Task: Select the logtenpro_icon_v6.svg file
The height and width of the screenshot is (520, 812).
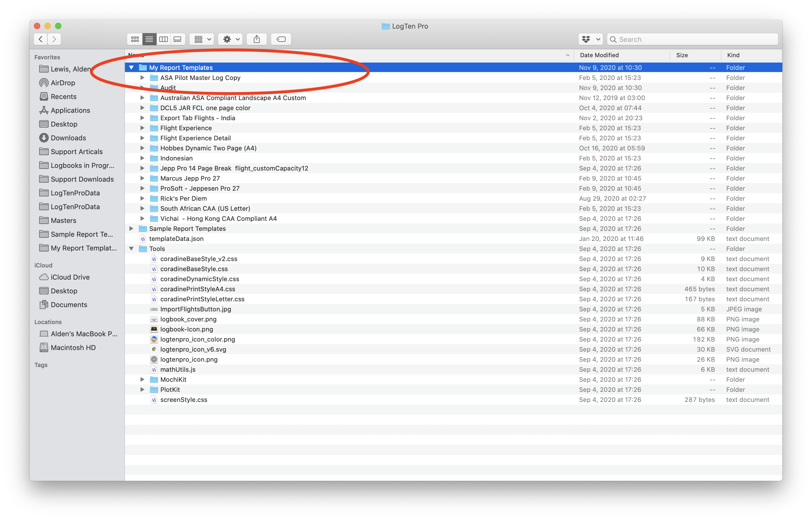Action: (453, 349)
